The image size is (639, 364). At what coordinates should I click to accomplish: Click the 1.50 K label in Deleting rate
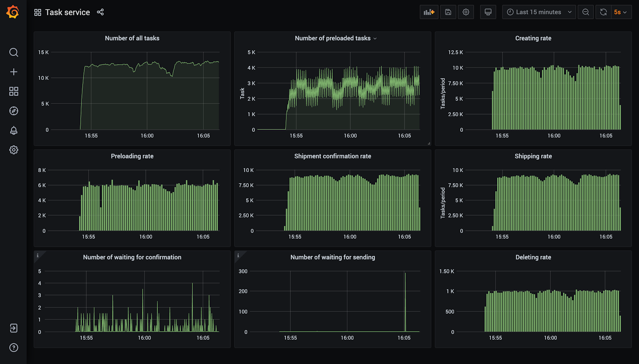(x=447, y=271)
